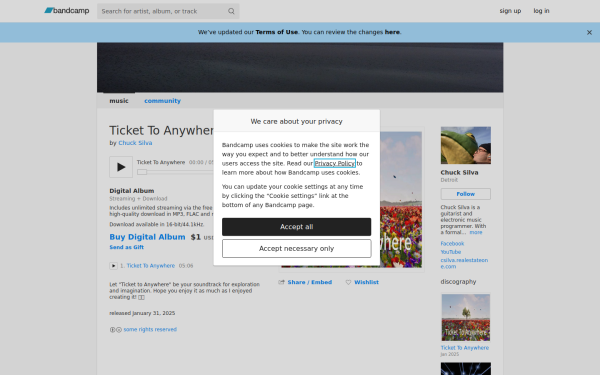This screenshot has height=375, width=600.
Task: Click the second discography album thumbnail
Action: tap(466, 368)
